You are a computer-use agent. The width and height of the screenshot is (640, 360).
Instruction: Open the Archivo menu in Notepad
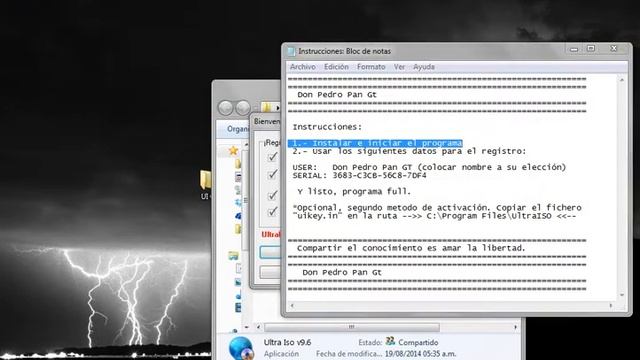[x=302, y=67]
